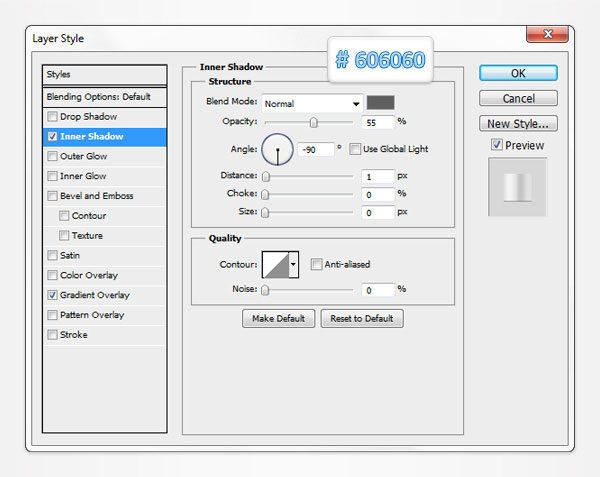This screenshot has height=477, width=600.
Task: Select the Drop Shadow style row
Action: (x=105, y=116)
